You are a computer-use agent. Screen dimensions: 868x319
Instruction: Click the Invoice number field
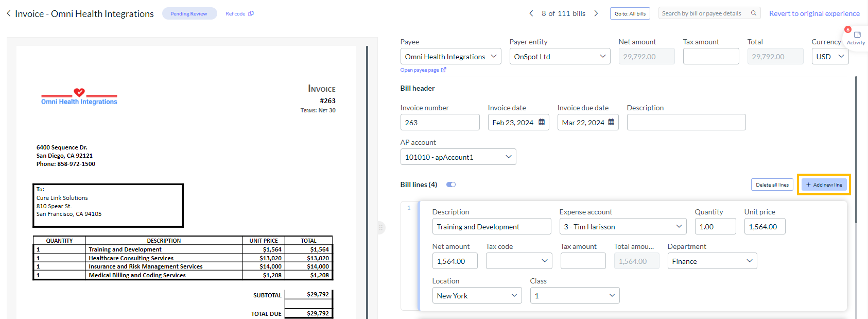(440, 122)
